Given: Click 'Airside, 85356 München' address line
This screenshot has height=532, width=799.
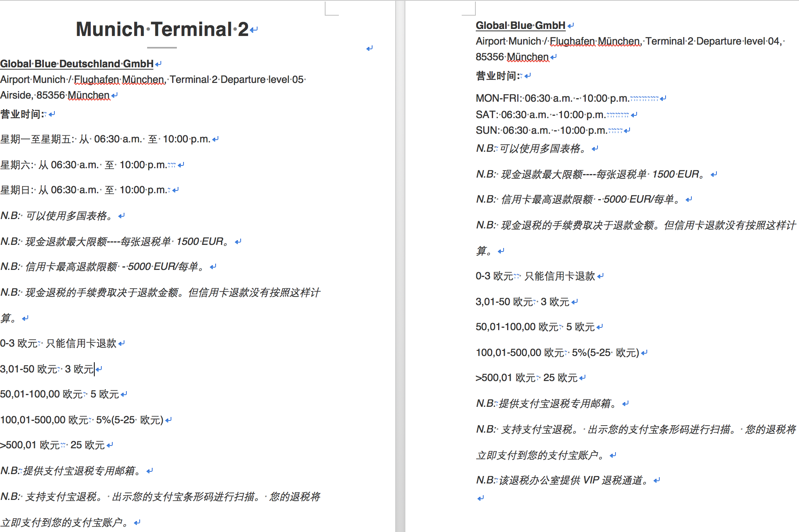Looking at the screenshot, I should [55, 95].
